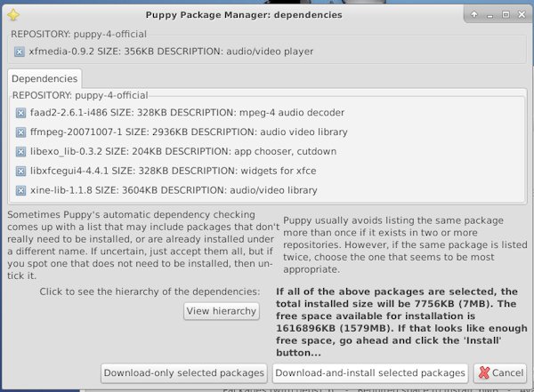
Task: Open the Dependencies tab
Action: [x=44, y=78]
